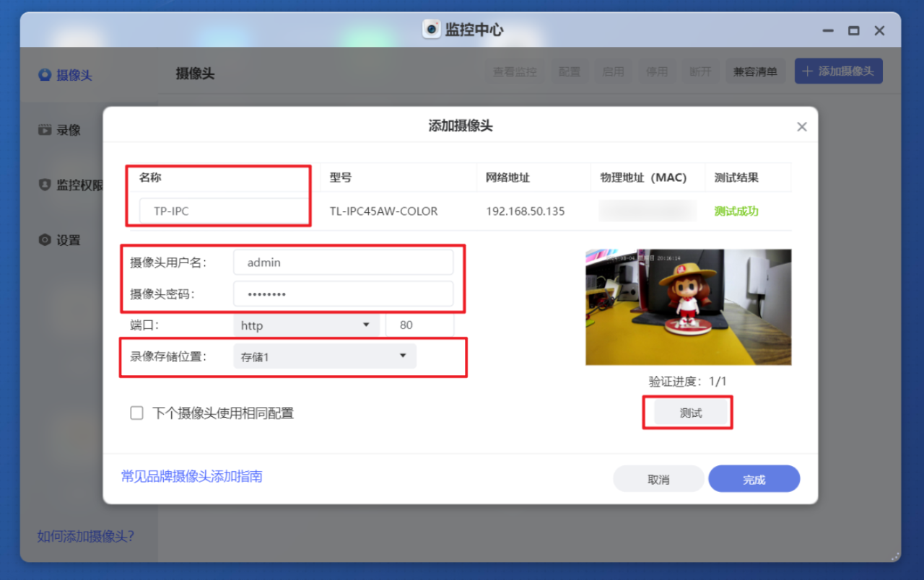Click the camera preview thumbnail
The width and height of the screenshot is (924, 580).
687,307
